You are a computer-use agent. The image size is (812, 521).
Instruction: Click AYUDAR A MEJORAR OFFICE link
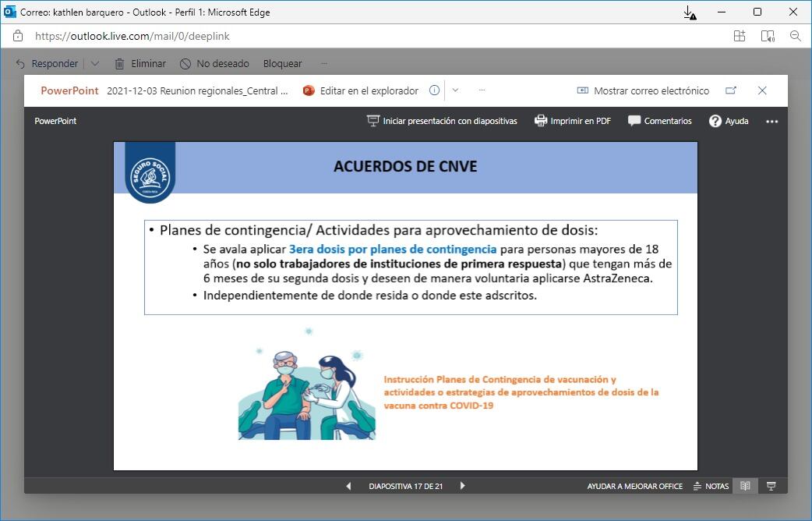click(x=634, y=486)
